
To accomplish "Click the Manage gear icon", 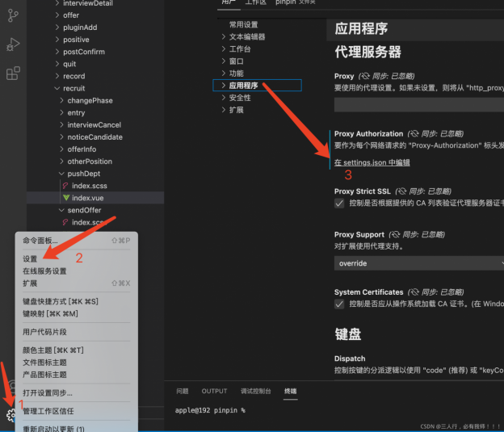I will [x=12, y=415].
